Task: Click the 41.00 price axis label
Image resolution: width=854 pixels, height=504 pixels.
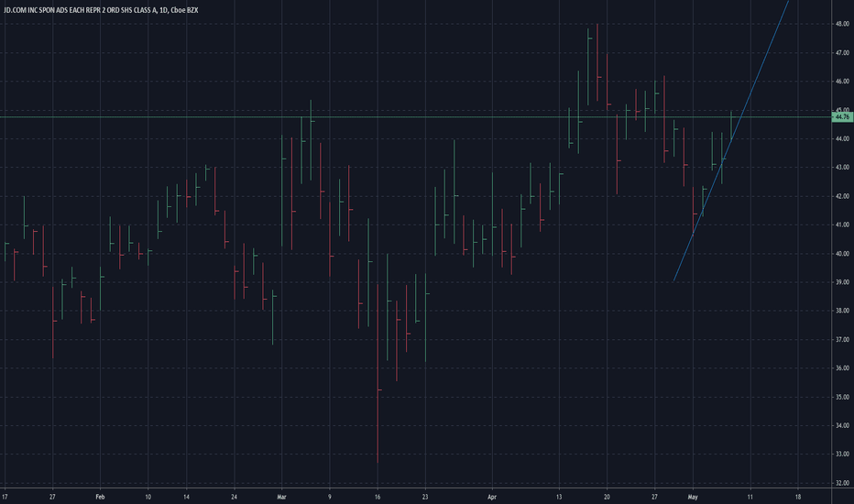Action: (842, 225)
